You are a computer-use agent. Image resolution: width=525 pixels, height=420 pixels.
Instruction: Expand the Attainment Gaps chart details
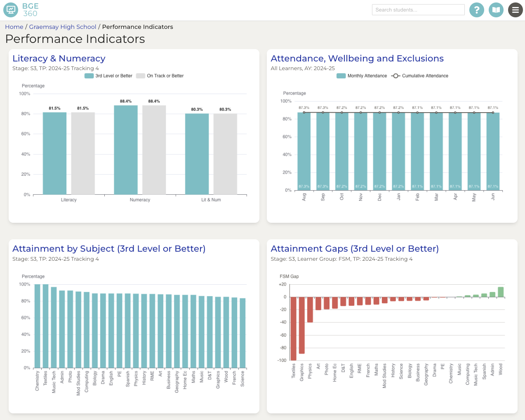[355, 248]
